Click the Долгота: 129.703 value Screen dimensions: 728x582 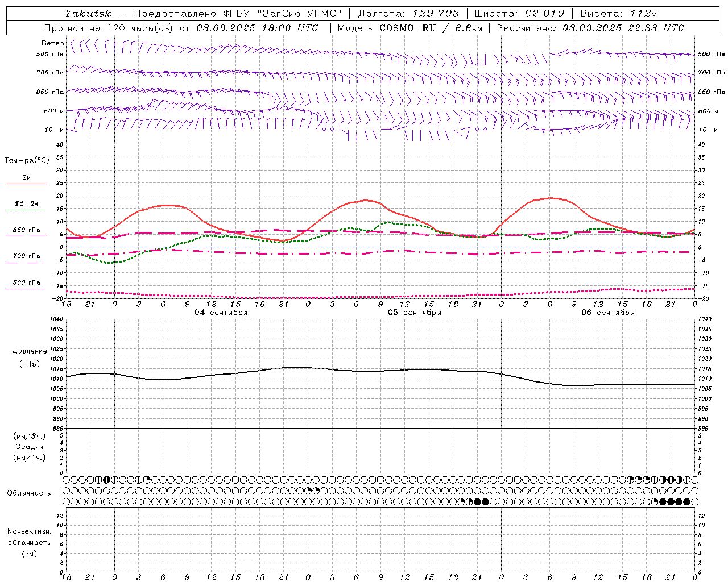pyautogui.click(x=408, y=14)
